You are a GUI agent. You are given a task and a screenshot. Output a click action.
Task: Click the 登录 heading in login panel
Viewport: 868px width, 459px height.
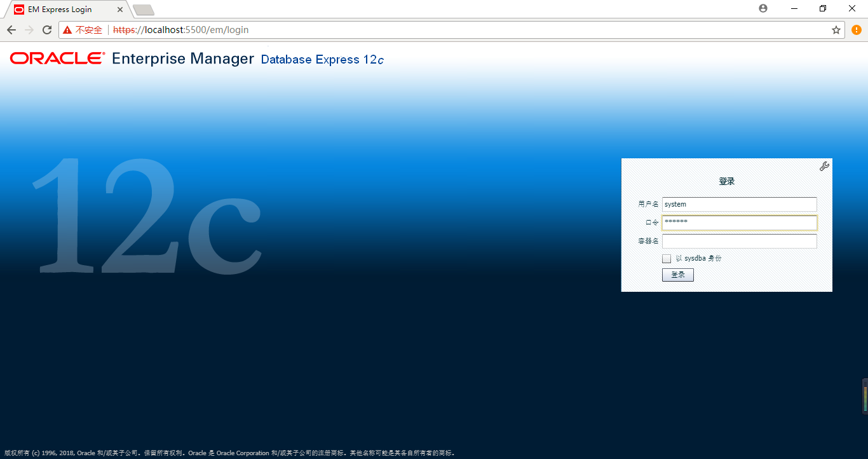point(727,181)
